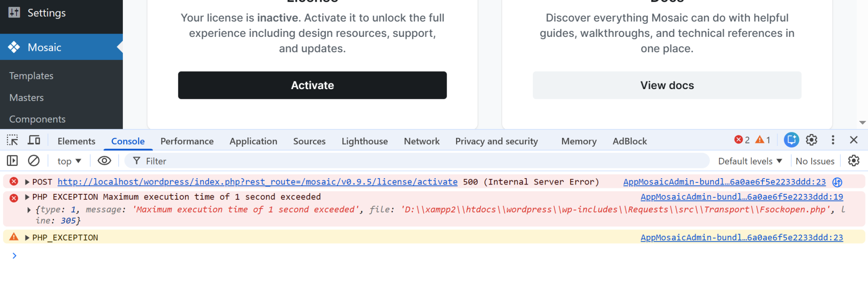Switch to the Network tab
Image resolution: width=868 pixels, height=288 pixels.
pos(422,141)
